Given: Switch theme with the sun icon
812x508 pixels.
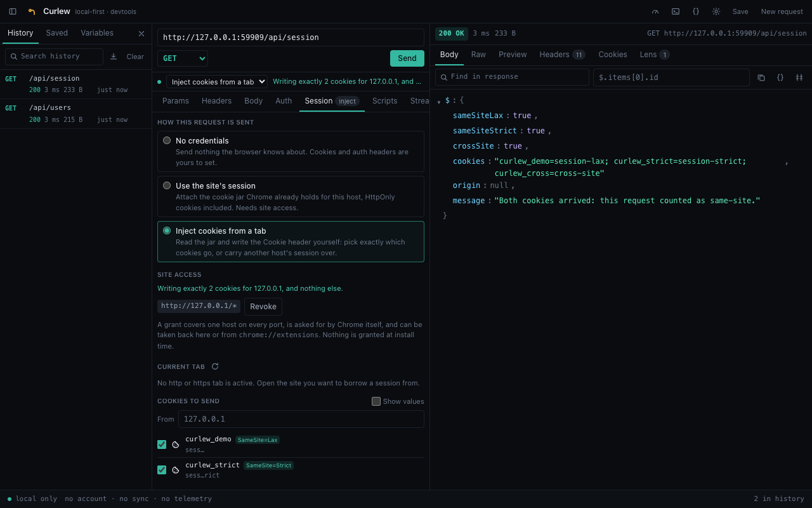Looking at the screenshot, I should click(716, 11).
